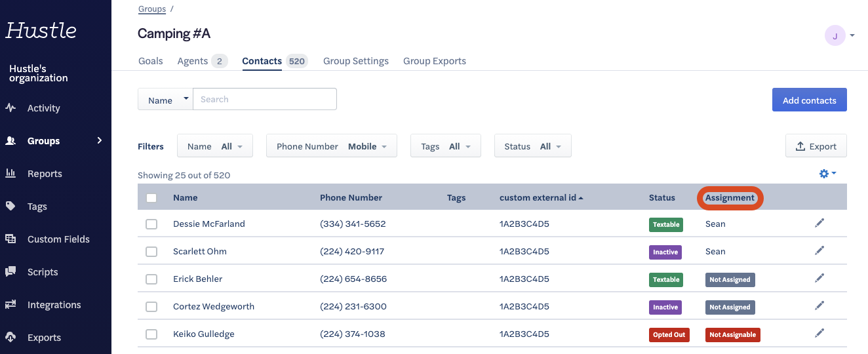The height and width of the screenshot is (354, 868).
Task: Sort by custom external id column
Action: click(542, 197)
